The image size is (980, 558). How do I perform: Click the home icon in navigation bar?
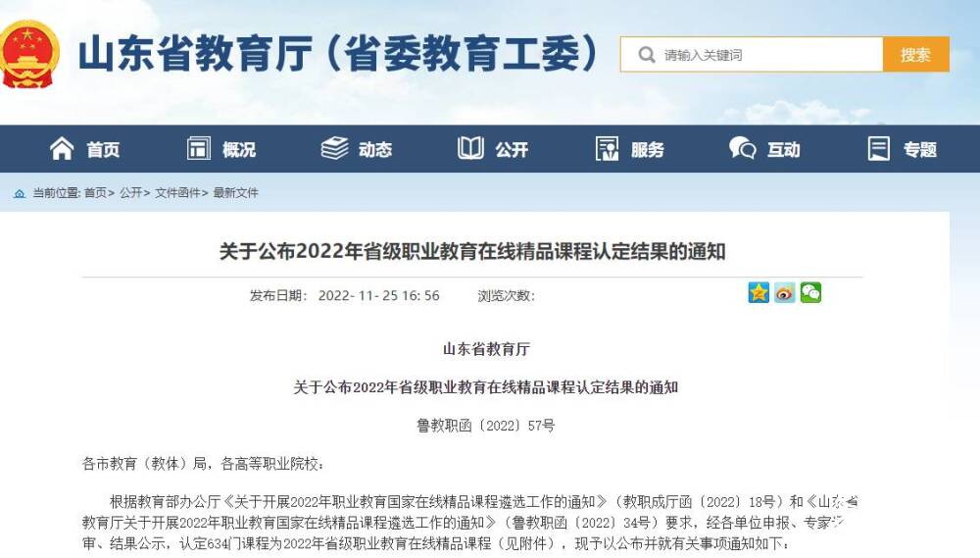62,149
